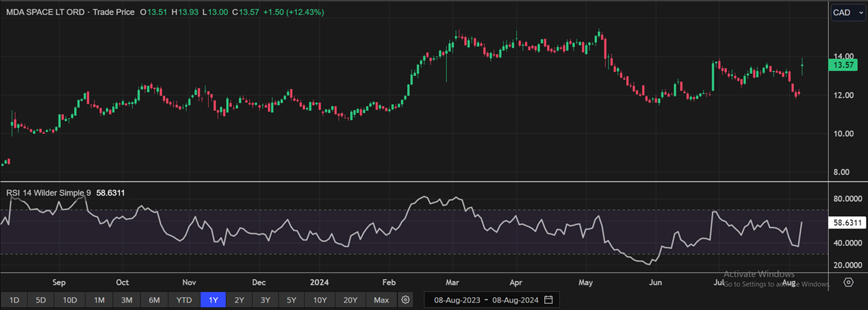Select the 20Y time range
Screen dimensions: 868x310
pyautogui.click(x=350, y=300)
